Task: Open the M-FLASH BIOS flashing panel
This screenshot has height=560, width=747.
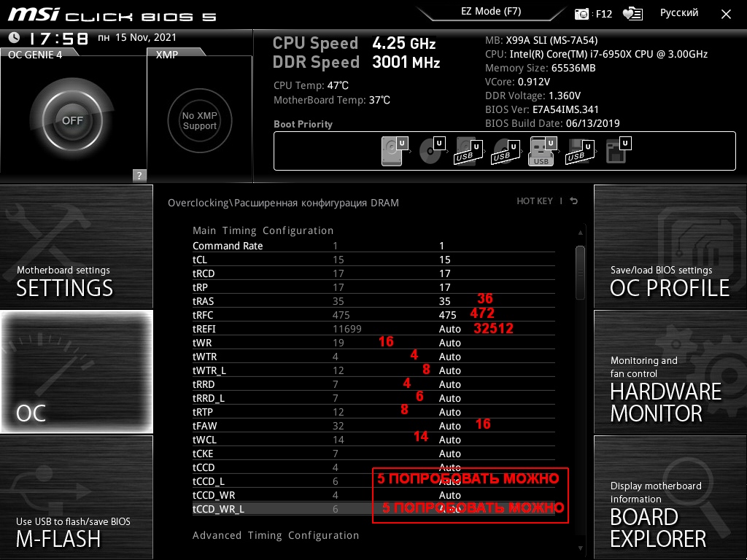Action: 76,497
